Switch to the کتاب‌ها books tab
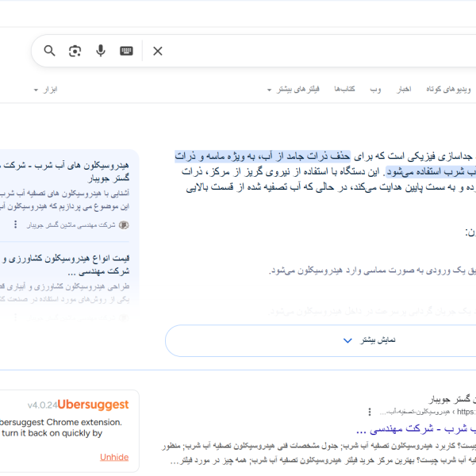This screenshot has height=476, width=476. pyautogui.click(x=344, y=90)
